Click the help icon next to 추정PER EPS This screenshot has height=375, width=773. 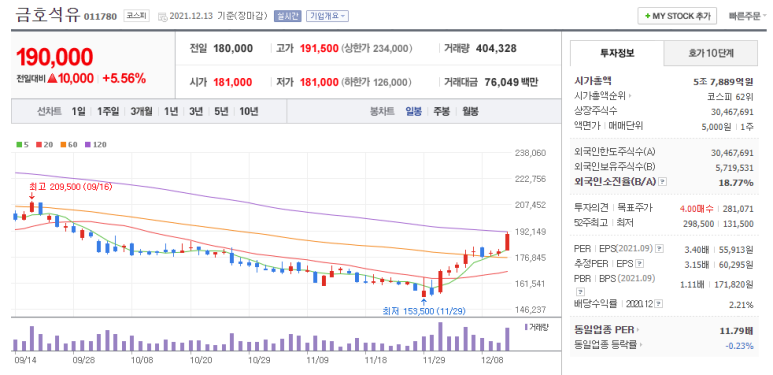pos(640,264)
